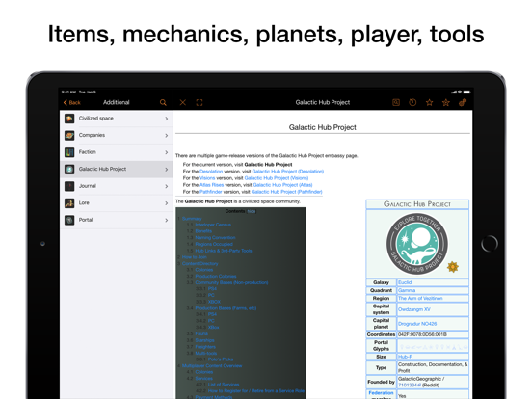Tap the Galactic Hub Project emblem image

click(416, 244)
